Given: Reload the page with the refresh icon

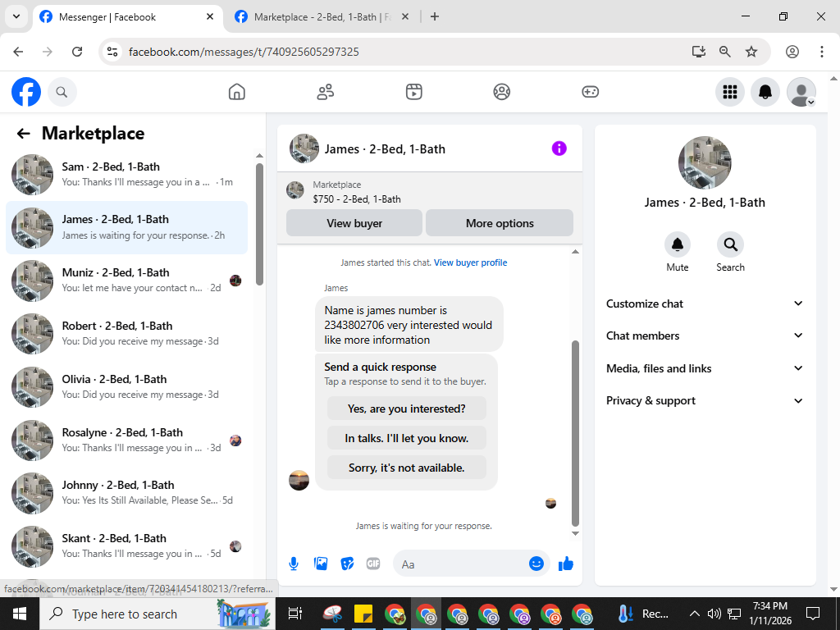Looking at the screenshot, I should (x=77, y=52).
